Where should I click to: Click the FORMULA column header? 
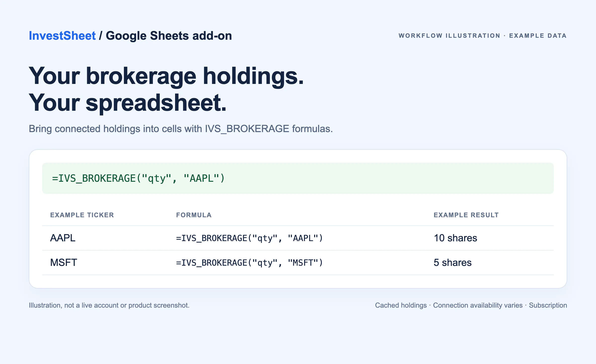pyautogui.click(x=194, y=215)
